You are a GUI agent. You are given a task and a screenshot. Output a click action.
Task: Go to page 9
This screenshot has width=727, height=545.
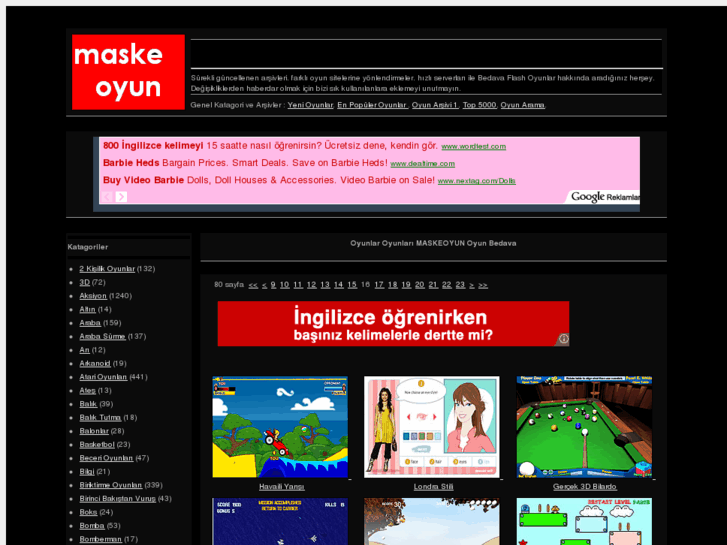[273, 285]
